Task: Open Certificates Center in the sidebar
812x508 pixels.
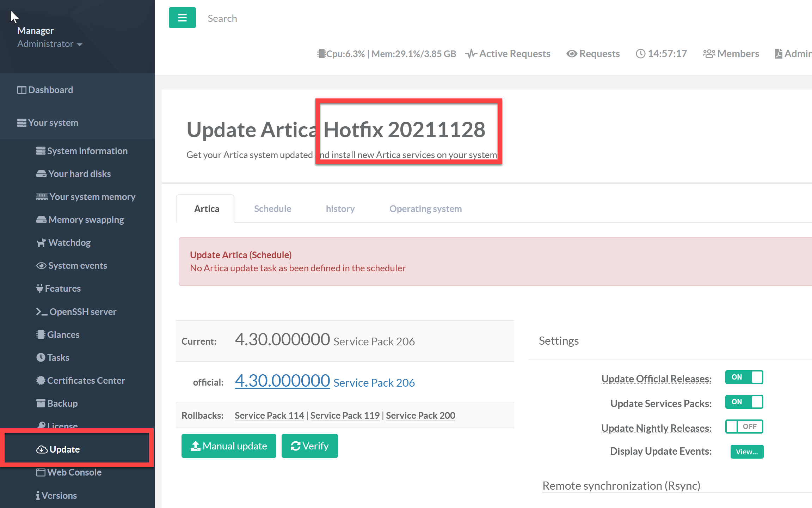Action: pyautogui.click(x=86, y=380)
